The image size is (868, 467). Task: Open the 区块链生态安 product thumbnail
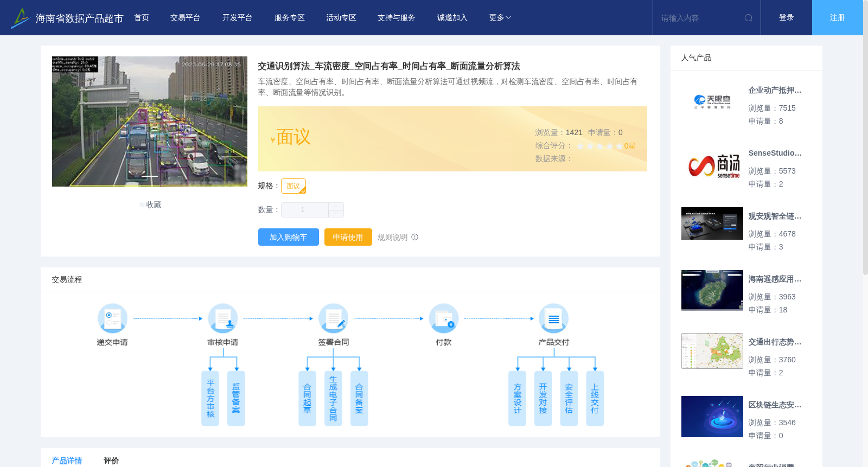click(x=712, y=417)
